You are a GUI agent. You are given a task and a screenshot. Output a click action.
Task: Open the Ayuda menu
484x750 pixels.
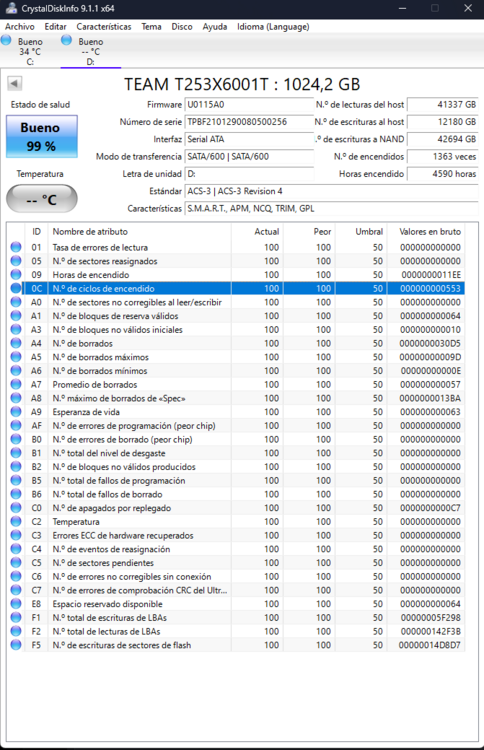(x=215, y=27)
